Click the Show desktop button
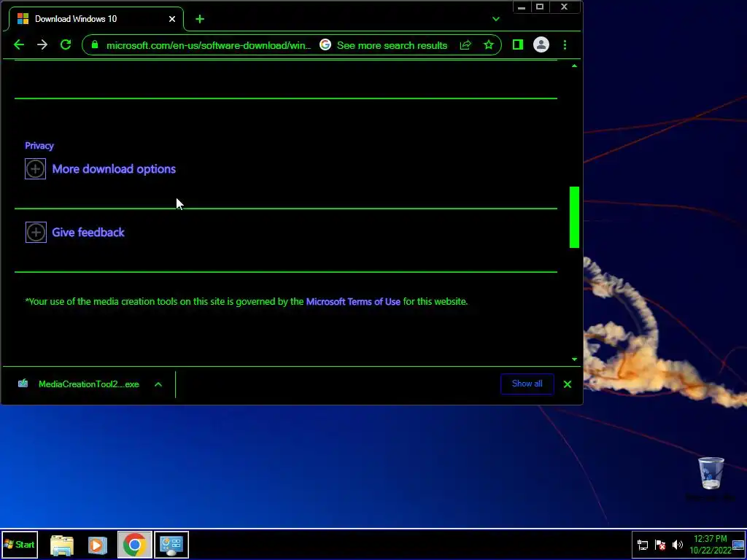Screen dimensions: 747x560 [738, 545]
